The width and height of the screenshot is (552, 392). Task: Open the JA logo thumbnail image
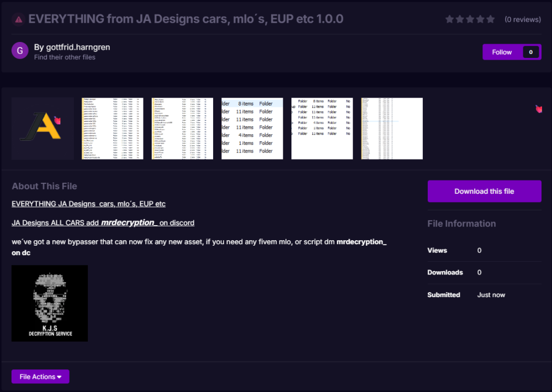[x=43, y=129]
